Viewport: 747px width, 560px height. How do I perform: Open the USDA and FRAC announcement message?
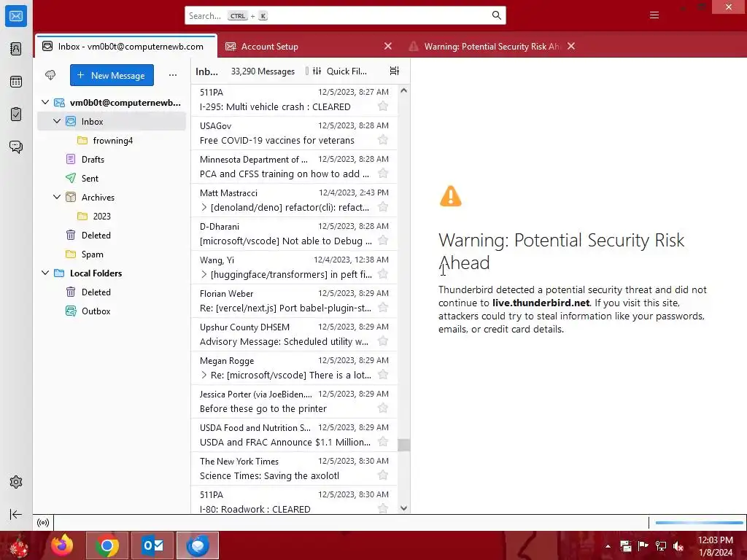click(294, 435)
